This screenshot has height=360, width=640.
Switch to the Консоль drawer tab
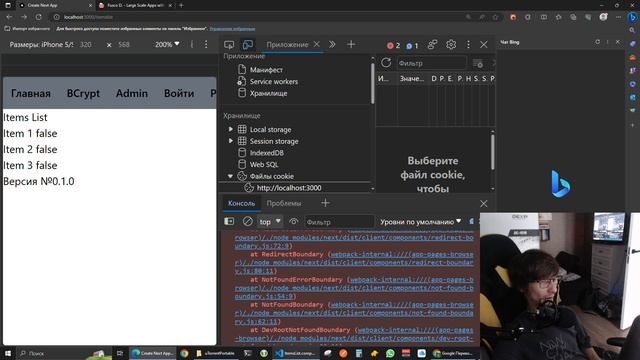(x=241, y=203)
